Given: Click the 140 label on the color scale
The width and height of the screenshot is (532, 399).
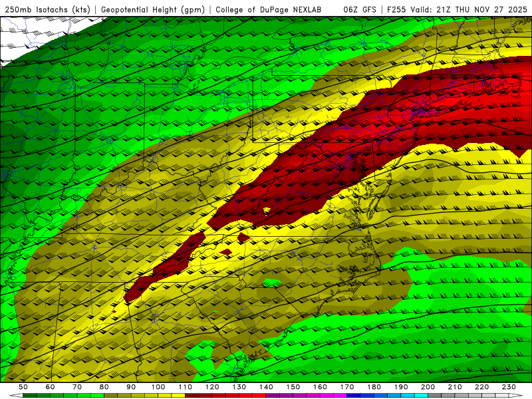Looking at the screenshot, I should point(266,387).
